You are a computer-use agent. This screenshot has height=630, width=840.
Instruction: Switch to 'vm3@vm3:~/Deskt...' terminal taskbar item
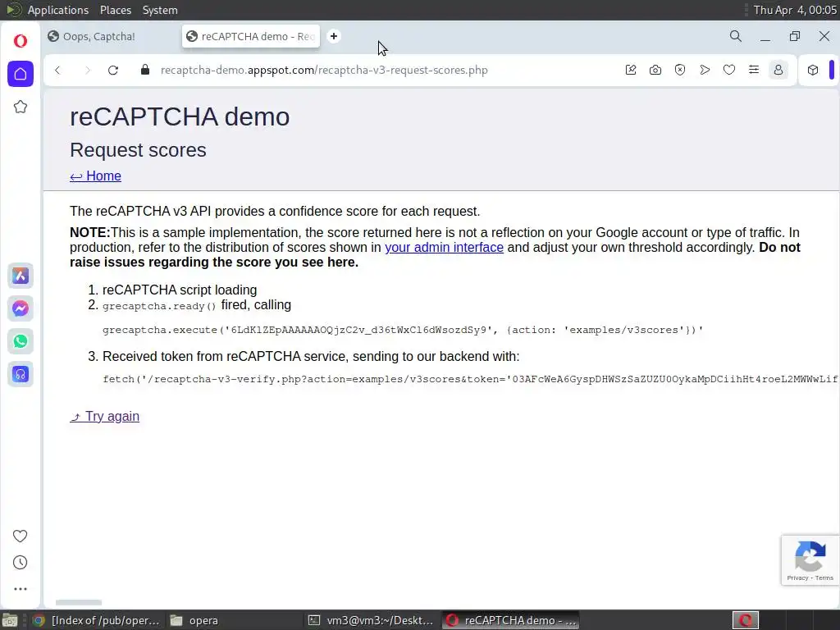point(372,620)
